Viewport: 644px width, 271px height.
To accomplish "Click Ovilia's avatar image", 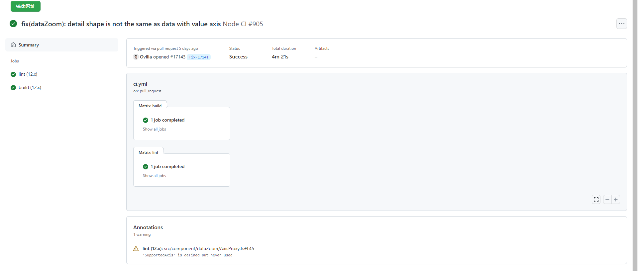I will 136,57.
